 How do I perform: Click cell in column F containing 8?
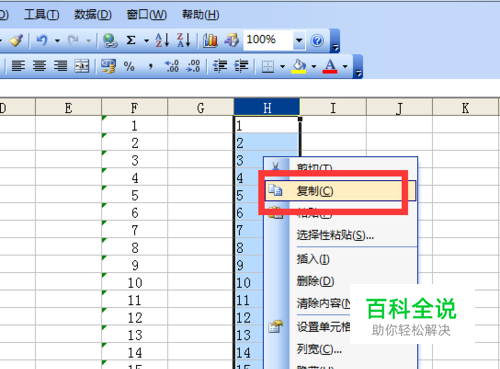click(x=134, y=248)
